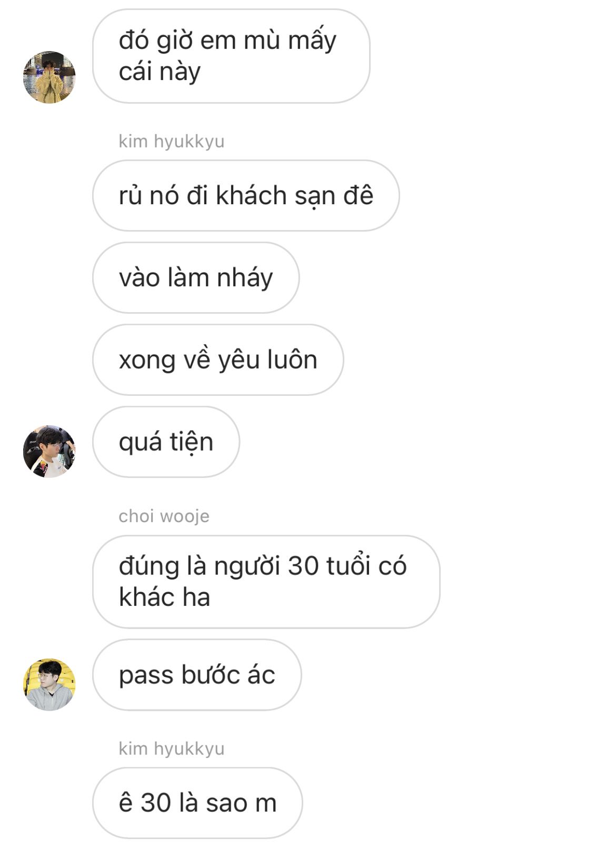This screenshot has width=616, height=847.
Task: Open kim hyukkyu name above 'rủ nó đi' message
Action: (x=172, y=141)
